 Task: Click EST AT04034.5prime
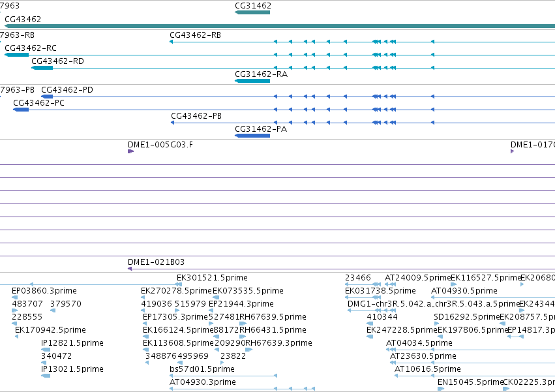coord(419,343)
